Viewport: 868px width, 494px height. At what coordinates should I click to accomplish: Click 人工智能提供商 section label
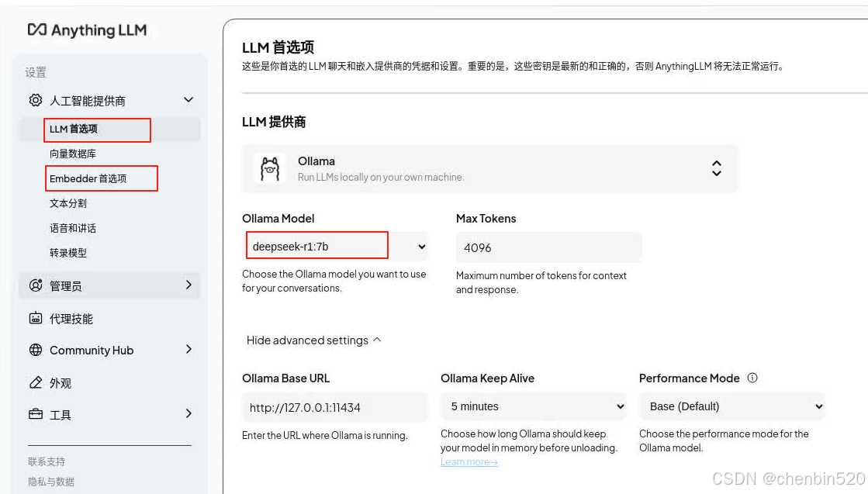tap(88, 101)
